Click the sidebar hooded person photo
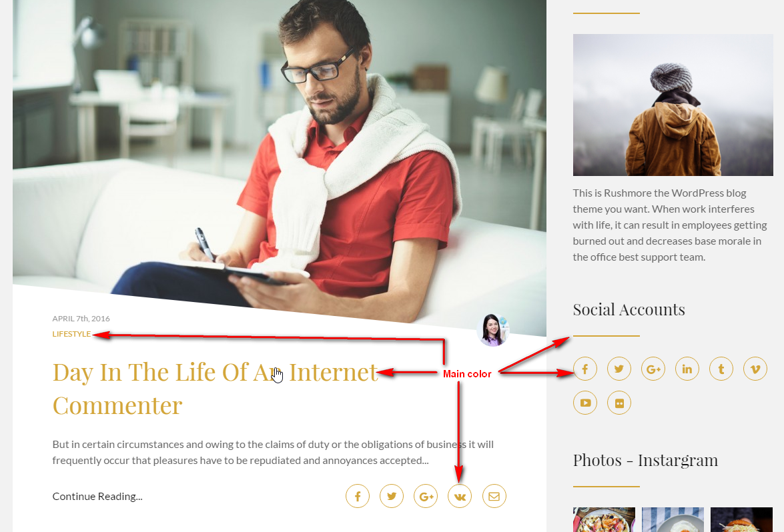The height and width of the screenshot is (532, 784). pyautogui.click(x=673, y=105)
